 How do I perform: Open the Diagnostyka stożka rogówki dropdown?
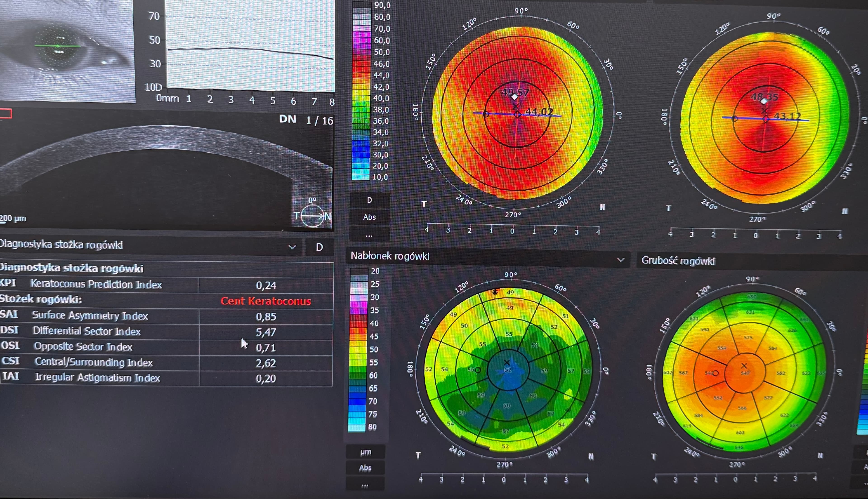click(292, 247)
